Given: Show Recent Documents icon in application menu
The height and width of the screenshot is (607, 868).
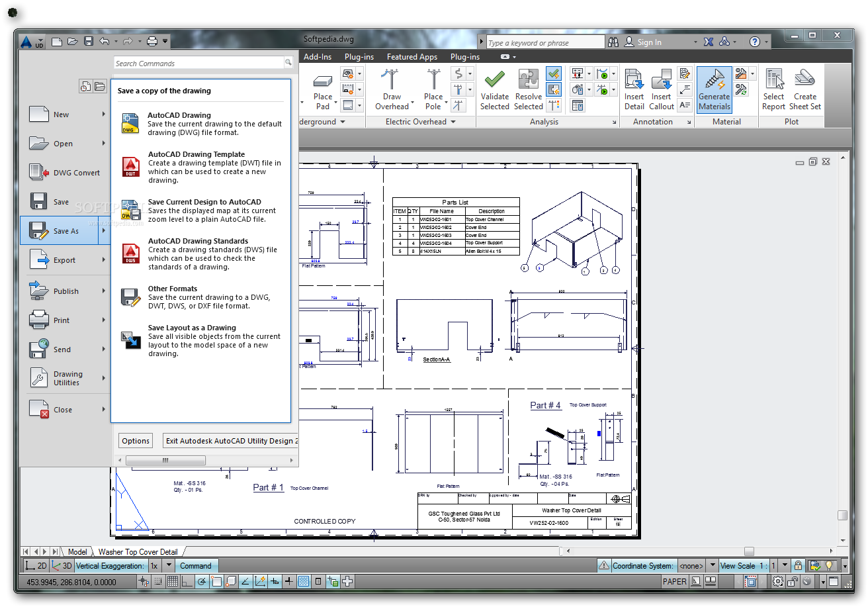Looking at the screenshot, I should pyautogui.click(x=85, y=86).
